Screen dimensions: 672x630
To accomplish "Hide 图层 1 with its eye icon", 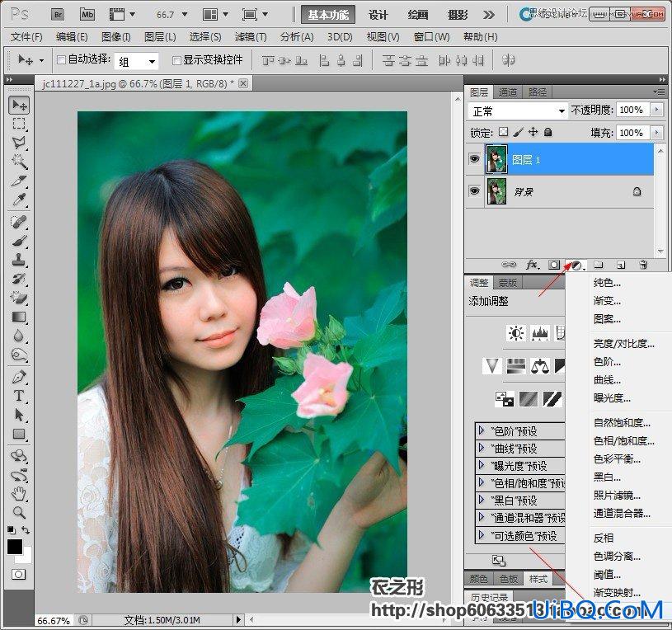I will [x=474, y=159].
